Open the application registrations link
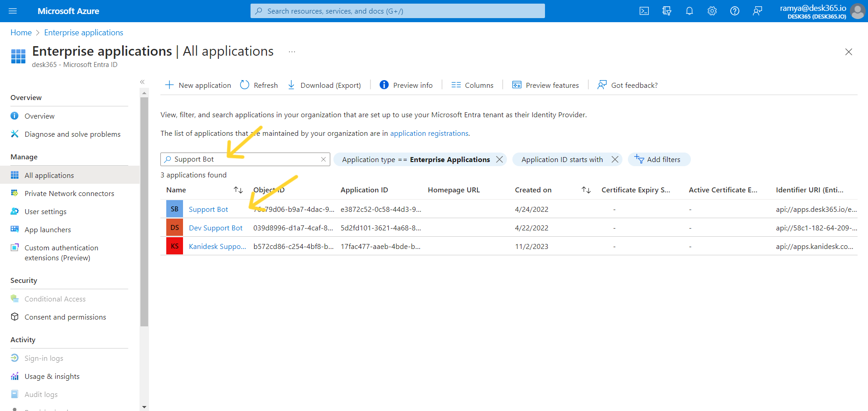The image size is (868, 411). (429, 133)
